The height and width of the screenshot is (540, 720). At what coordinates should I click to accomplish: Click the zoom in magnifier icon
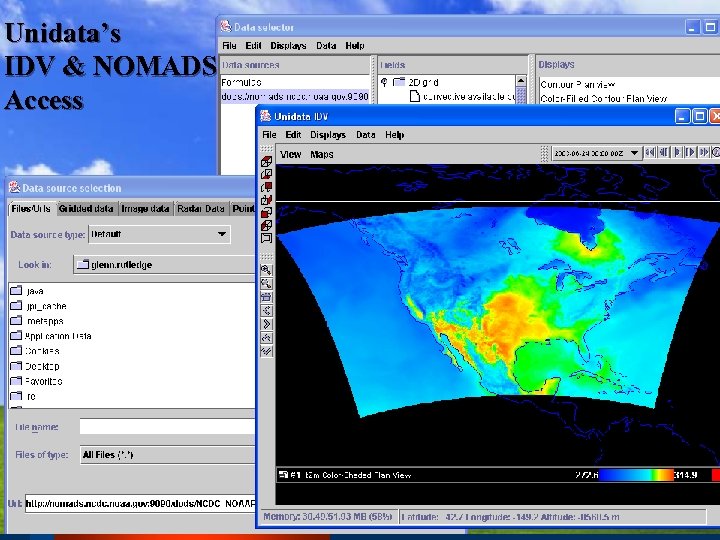click(x=266, y=270)
